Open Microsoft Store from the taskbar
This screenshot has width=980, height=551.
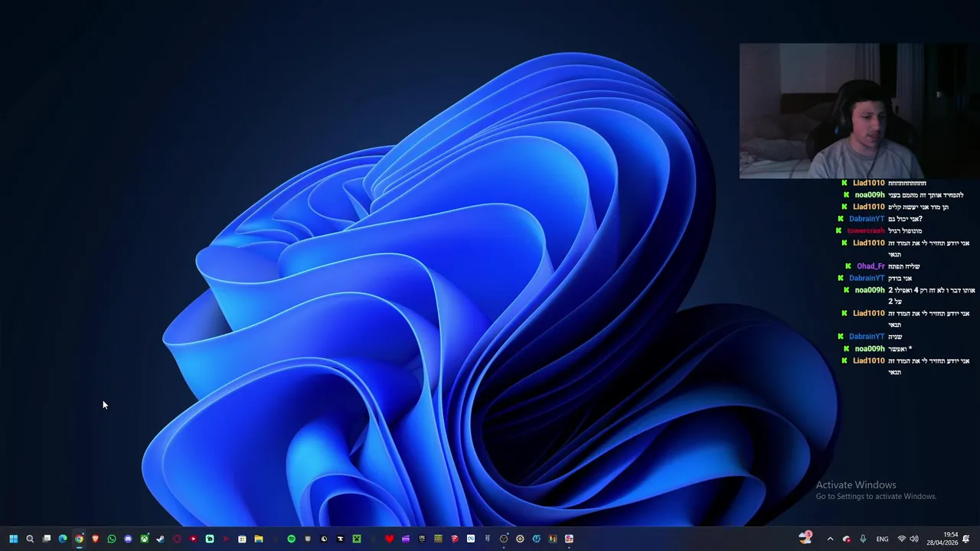click(242, 539)
